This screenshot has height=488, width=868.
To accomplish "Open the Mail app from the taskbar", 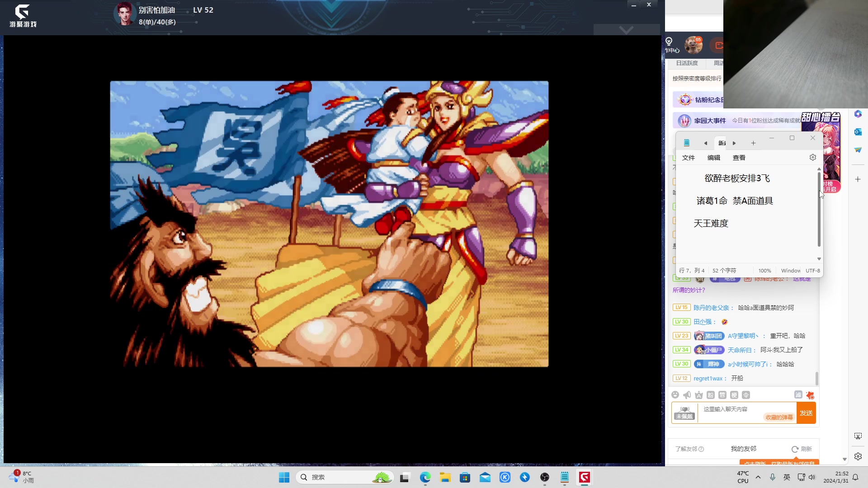I will [x=485, y=477].
